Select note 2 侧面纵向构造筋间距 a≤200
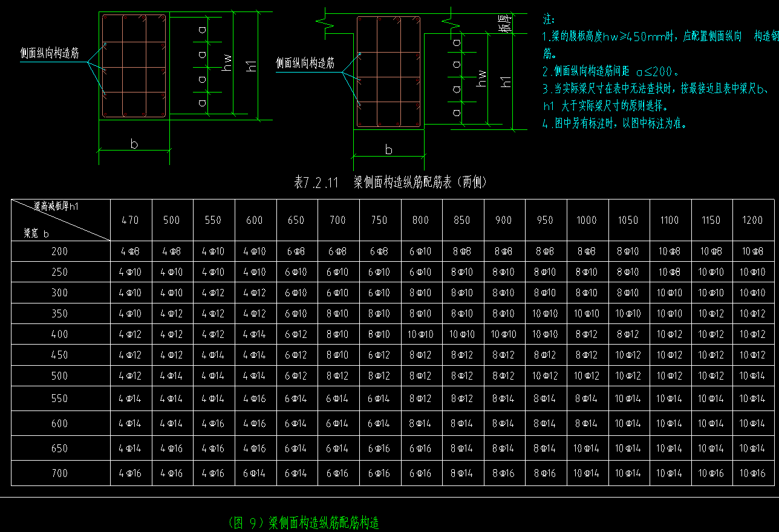This screenshot has height=532, width=779. tap(611, 71)
